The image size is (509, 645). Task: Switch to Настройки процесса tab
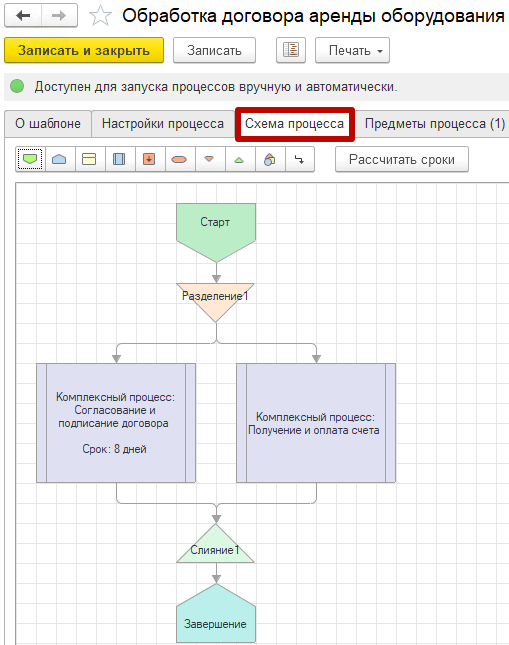(163, 123)
